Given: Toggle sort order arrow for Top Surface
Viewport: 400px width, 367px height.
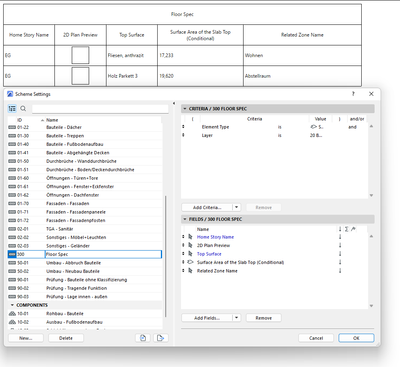Looking at the screenshot, I should (x=340, y=254).
